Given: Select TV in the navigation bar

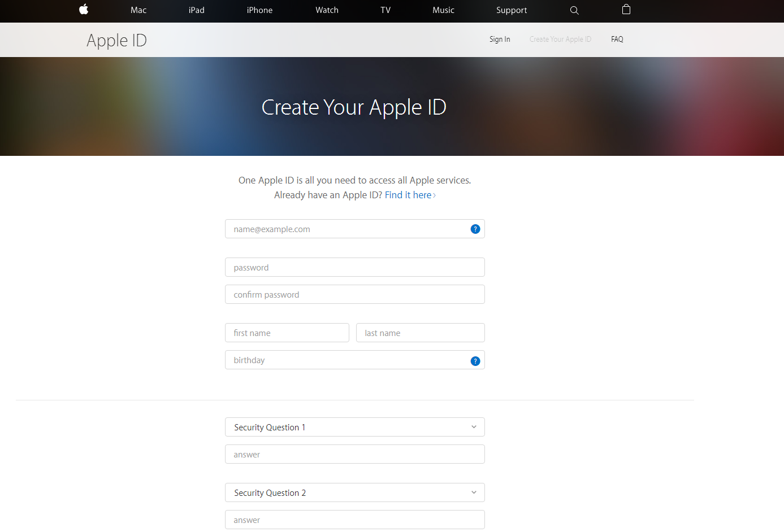Looking at the screenshot, I should [x=385, y=10].
